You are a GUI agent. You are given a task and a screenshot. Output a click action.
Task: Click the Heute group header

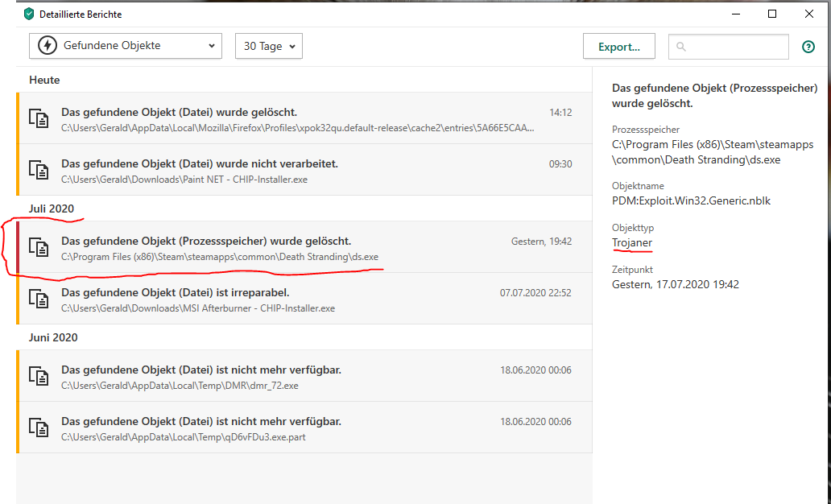(44, 80)
